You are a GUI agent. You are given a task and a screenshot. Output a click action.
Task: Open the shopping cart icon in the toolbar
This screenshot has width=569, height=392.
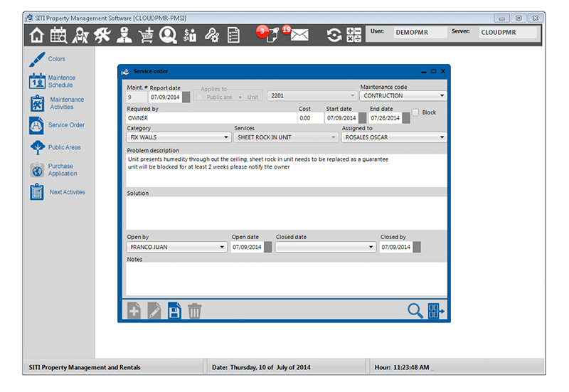pyautogui.click(x=146, y=35)
